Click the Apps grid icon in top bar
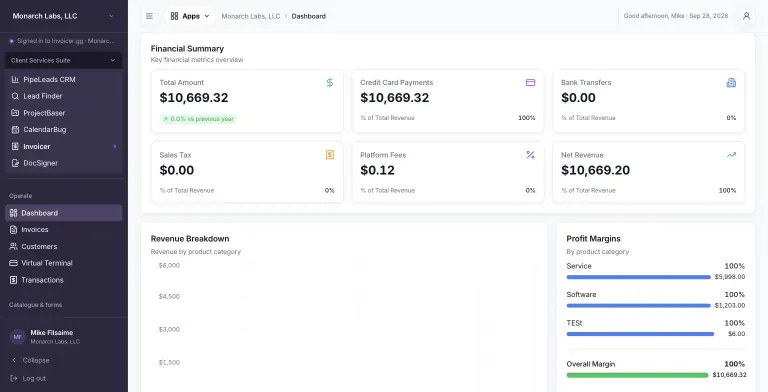Image resolution: width=768 pixels, height=392 pixels. tap(174, 16)
